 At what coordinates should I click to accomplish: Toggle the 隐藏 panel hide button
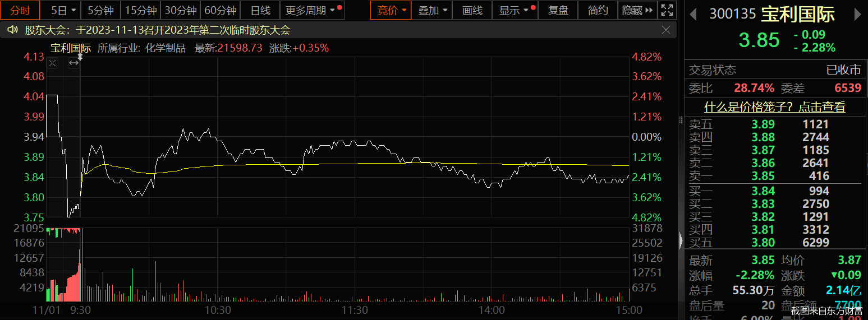click(637, 10)
